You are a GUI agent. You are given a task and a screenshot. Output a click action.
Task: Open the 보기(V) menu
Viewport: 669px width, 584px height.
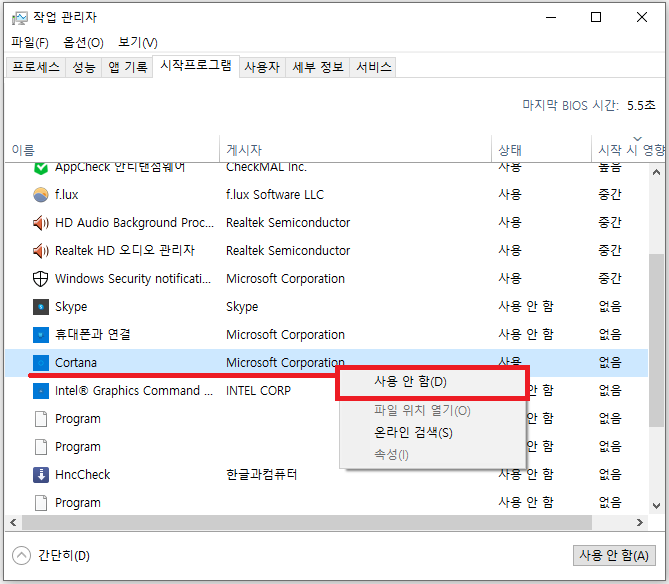point(138,42)
